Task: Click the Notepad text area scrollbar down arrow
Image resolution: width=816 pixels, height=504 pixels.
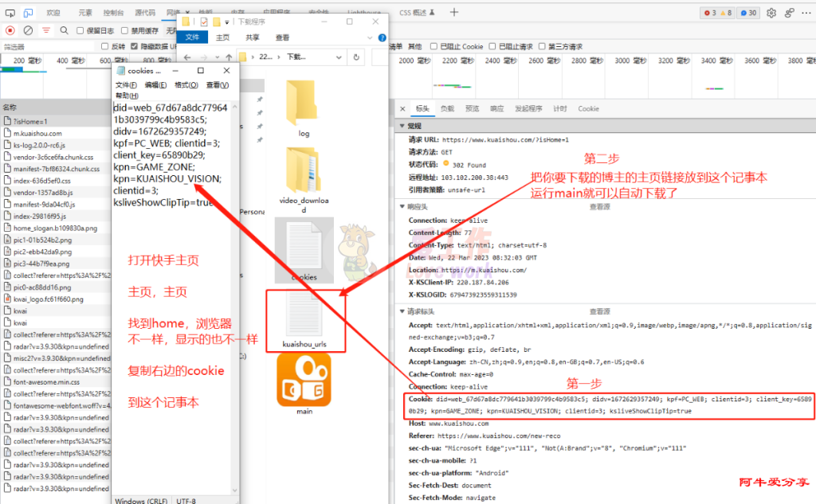Action: coord(235,490)
